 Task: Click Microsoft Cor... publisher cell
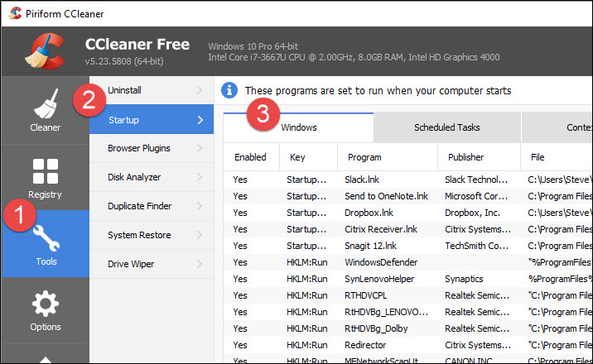(x=476, y=196)
